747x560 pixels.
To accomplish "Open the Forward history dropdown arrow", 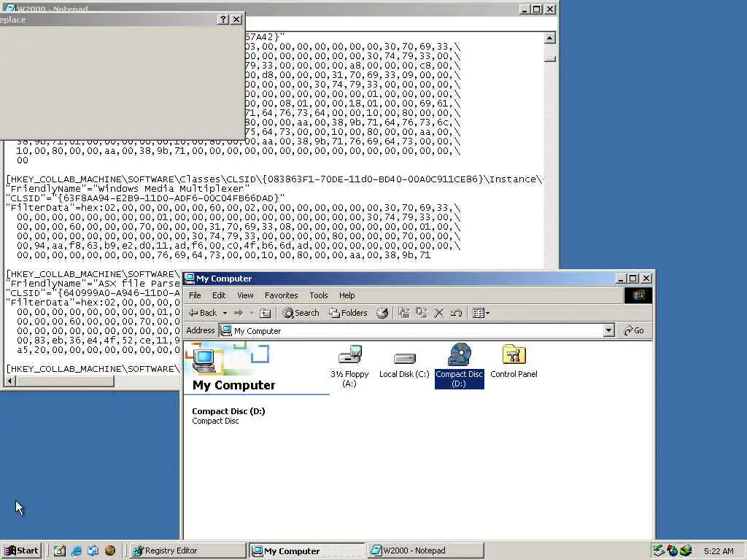I will point(252,313).
